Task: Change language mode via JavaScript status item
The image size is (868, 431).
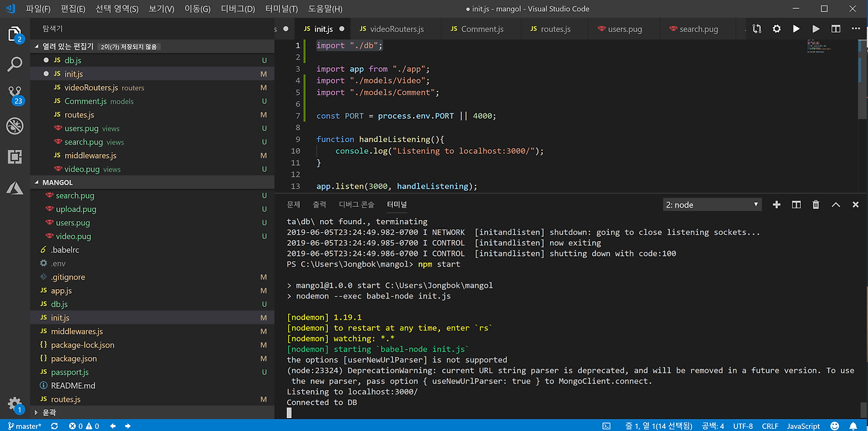Action: [x=803, y=426]
